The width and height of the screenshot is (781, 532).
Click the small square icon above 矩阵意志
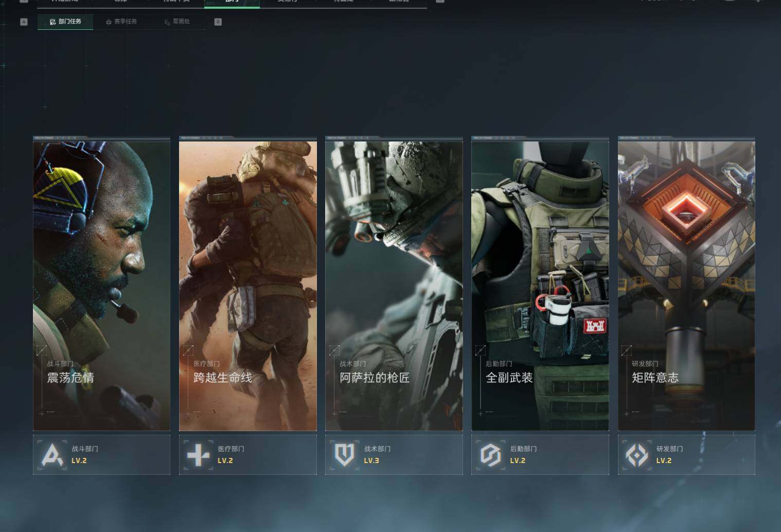pyautogui.click(x=626, y=350)
